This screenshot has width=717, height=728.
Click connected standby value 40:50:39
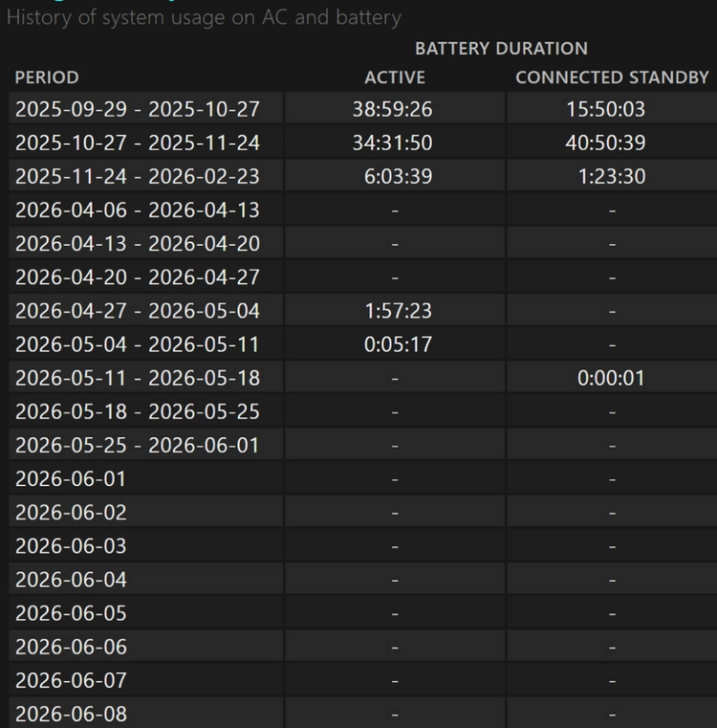605,143
